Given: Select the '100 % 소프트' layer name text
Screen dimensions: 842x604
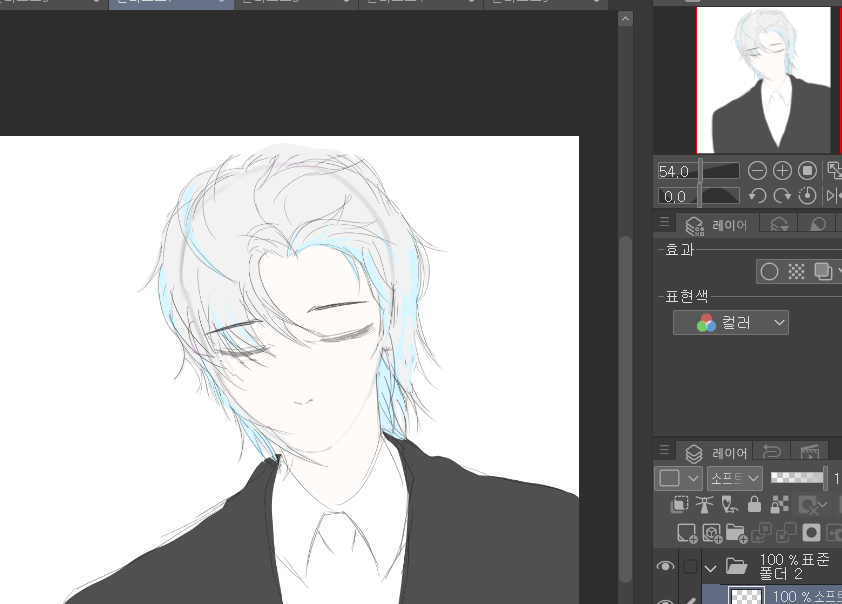Looking at the screenshot, I should tap(807, 596).
